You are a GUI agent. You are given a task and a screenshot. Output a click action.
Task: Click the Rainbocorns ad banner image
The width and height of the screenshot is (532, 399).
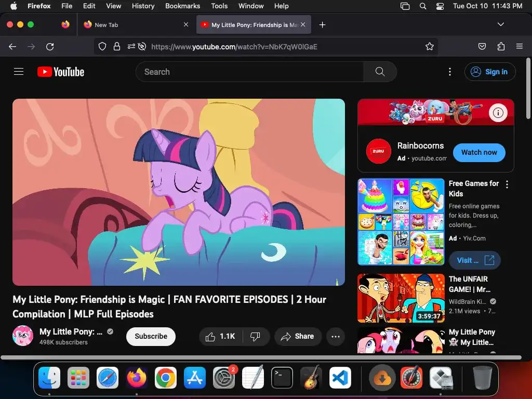tap(436, 112)
